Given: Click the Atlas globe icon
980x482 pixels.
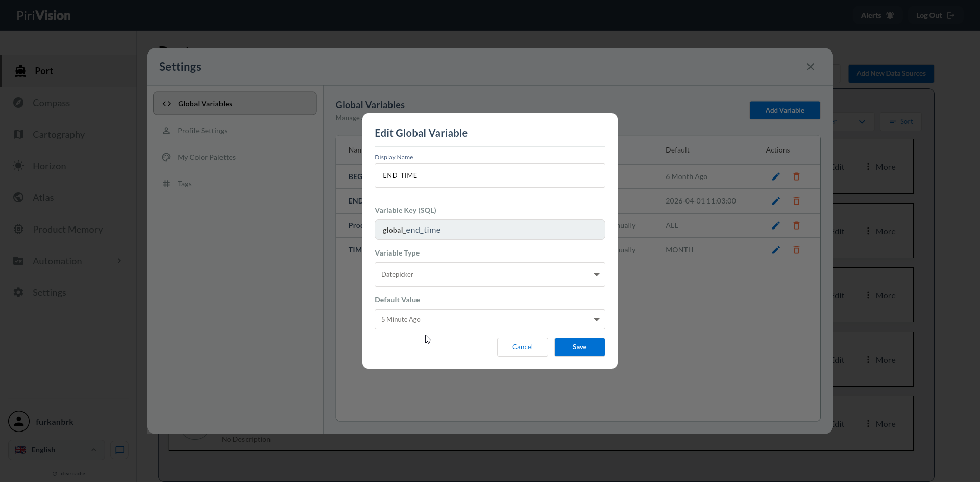Looking at the screenshot, I should [18, 197].
